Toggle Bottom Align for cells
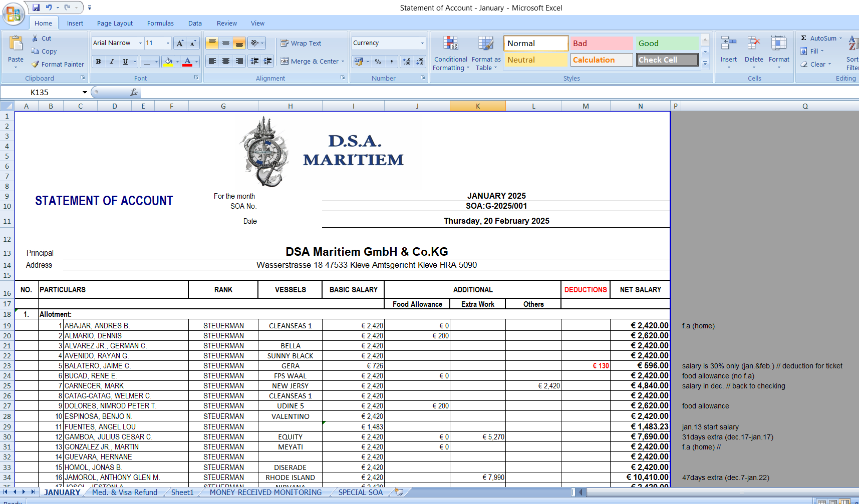The width and height of the screenshot is (859, 504). click(x=239, y=43)
